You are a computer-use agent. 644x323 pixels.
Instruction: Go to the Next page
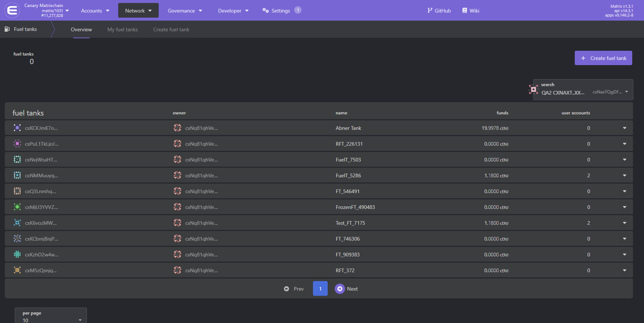click(346, 289)
